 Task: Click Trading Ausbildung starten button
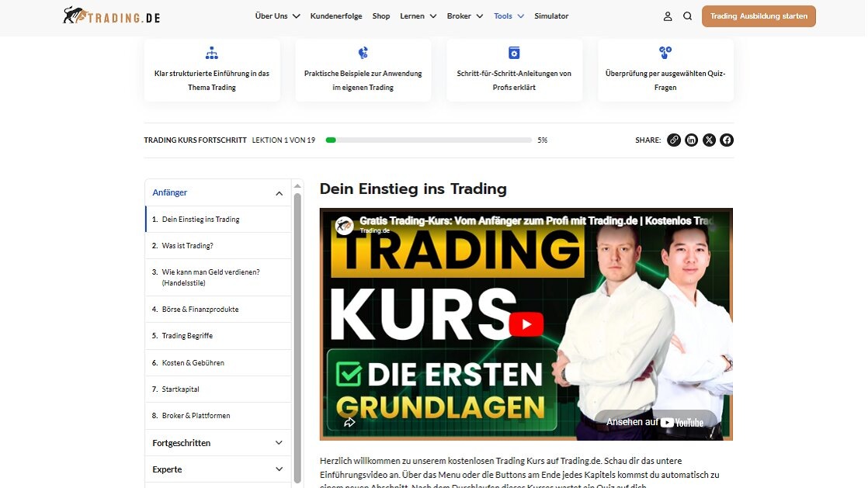tap(758, 16)
